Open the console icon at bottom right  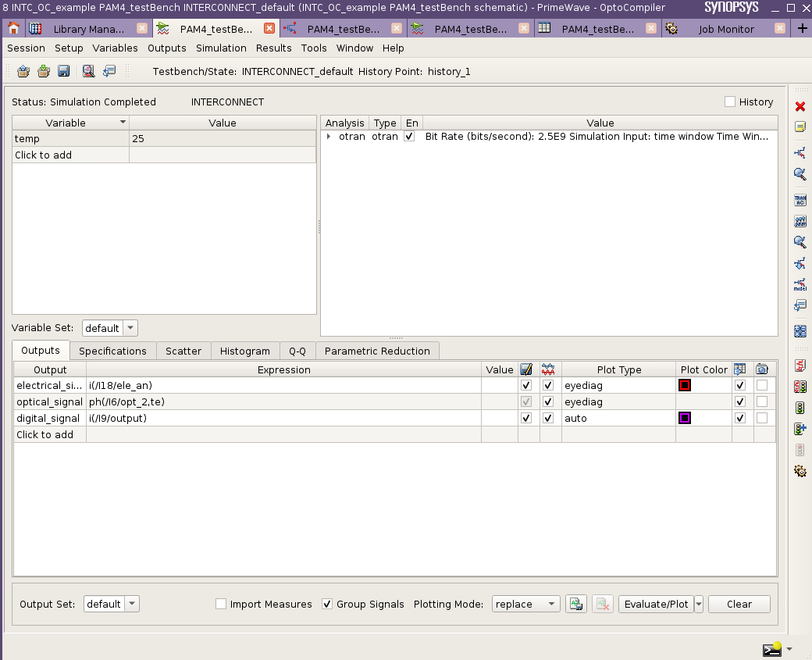pyautogui.click(x=771, y=648)
